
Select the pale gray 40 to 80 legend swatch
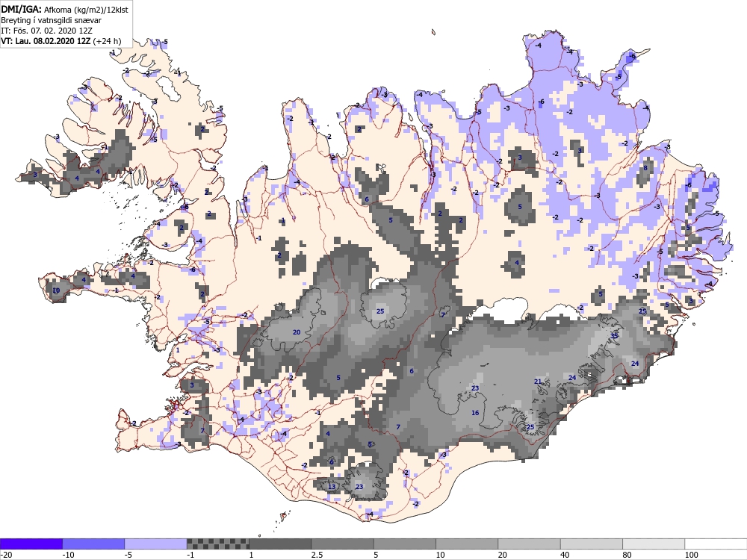tap(591, 544)
